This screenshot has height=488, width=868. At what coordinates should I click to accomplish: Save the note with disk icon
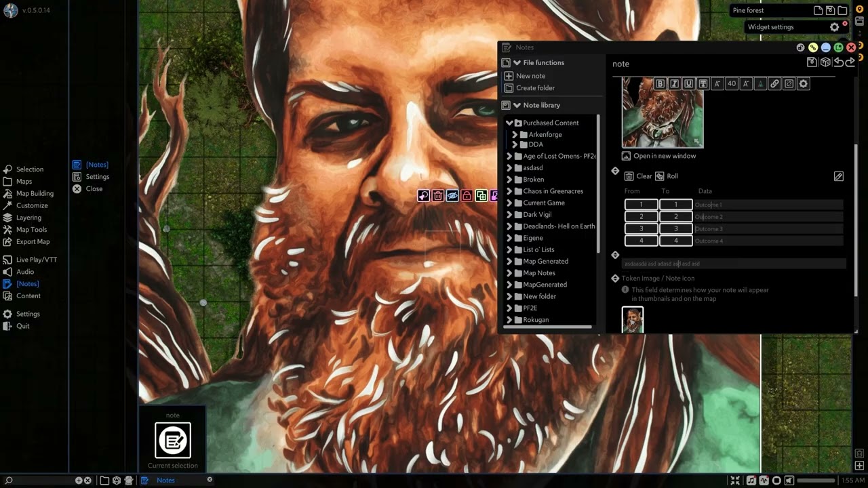812,62
